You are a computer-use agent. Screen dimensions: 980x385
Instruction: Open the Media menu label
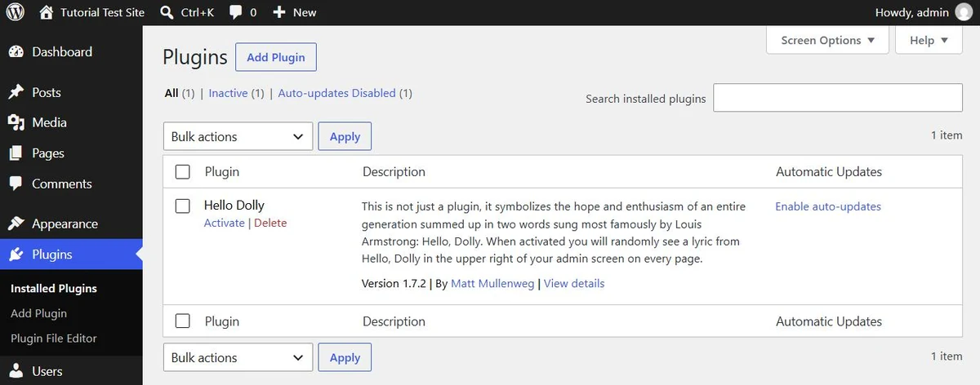coord(49,122)
